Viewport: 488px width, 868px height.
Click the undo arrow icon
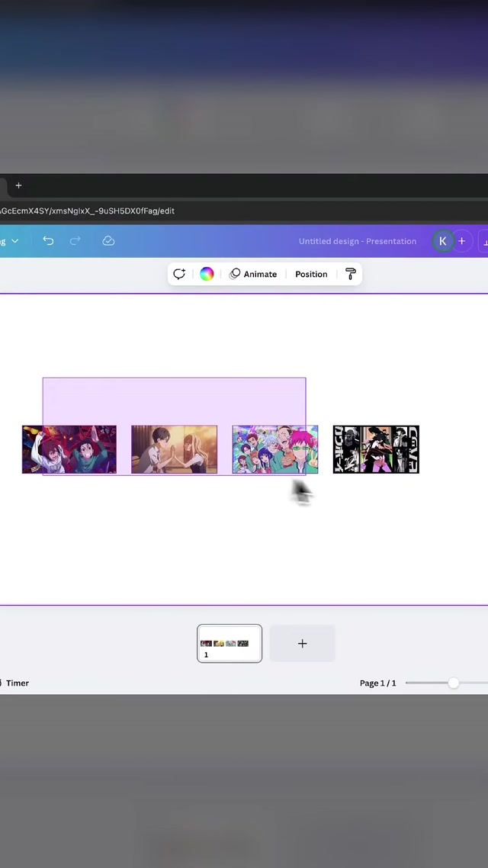(x=48, y=241)
